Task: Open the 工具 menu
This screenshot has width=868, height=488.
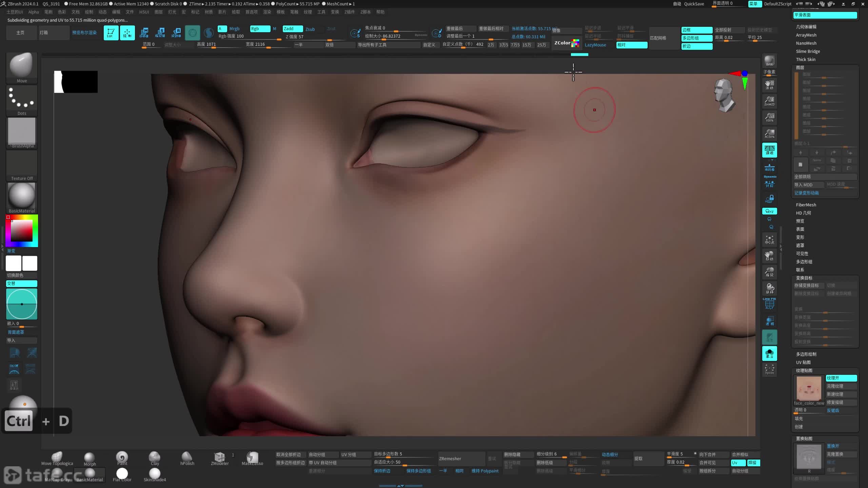Action: tap(321, 12)
